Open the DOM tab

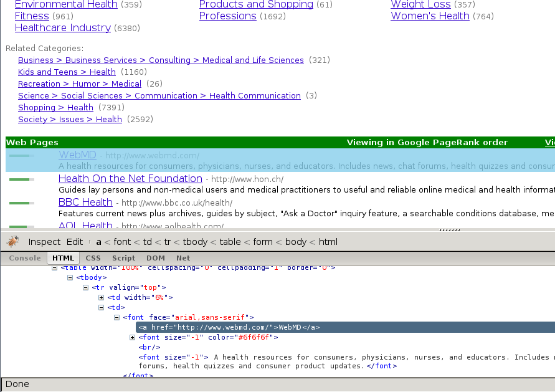click(x=156, y=258)
